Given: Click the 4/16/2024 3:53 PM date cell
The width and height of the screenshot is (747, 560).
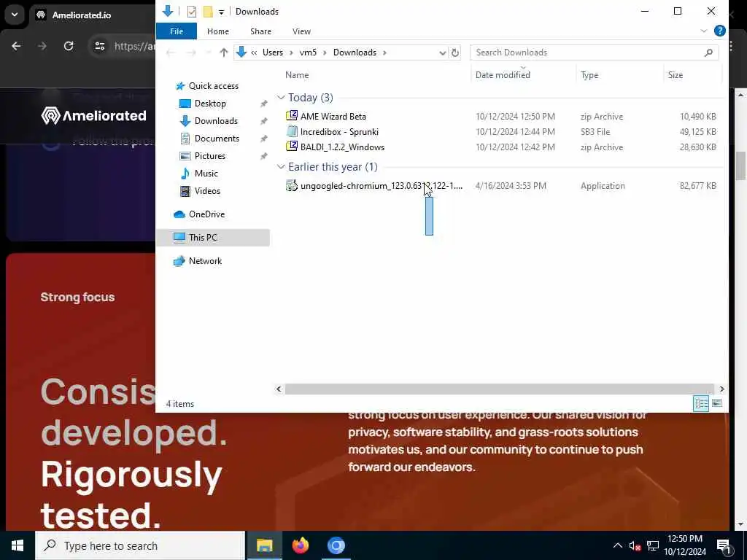Looking at the screenshot, I should (511, 186).
